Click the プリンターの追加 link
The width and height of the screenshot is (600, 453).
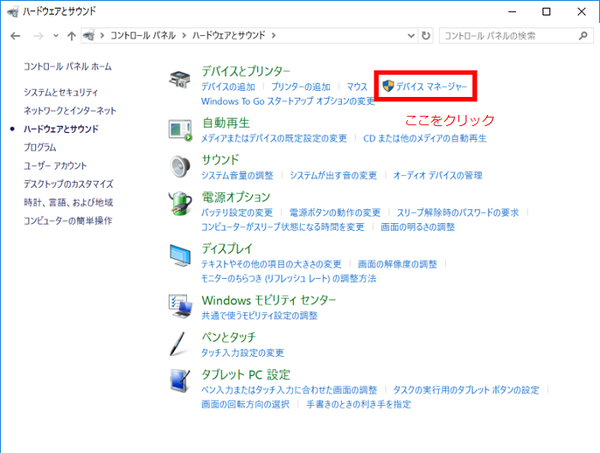pos(301,87)
